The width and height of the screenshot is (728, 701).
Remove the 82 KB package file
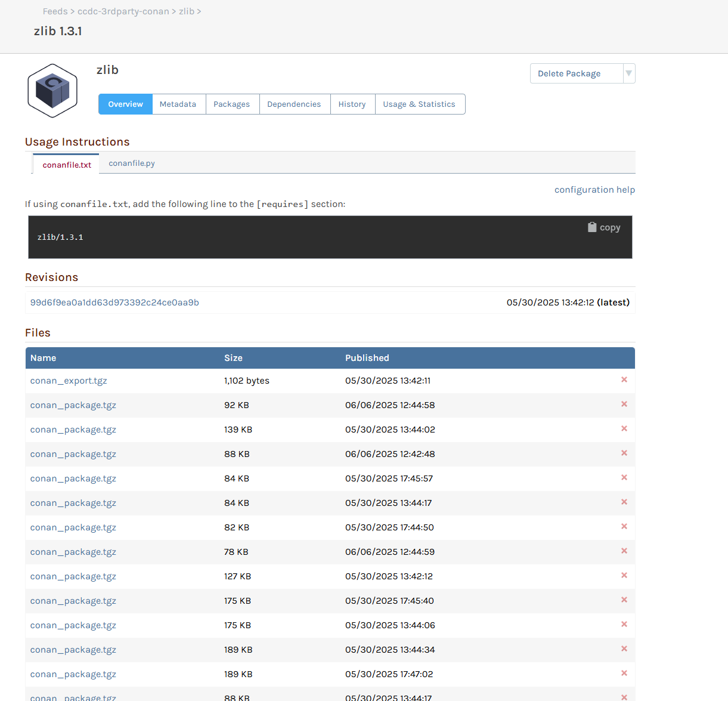(x=624, y=527)
